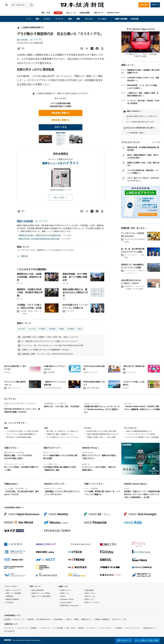This screenshot has width=164, height=644.
Task: Click the magnifier search icon
Action: coord(31,5)
